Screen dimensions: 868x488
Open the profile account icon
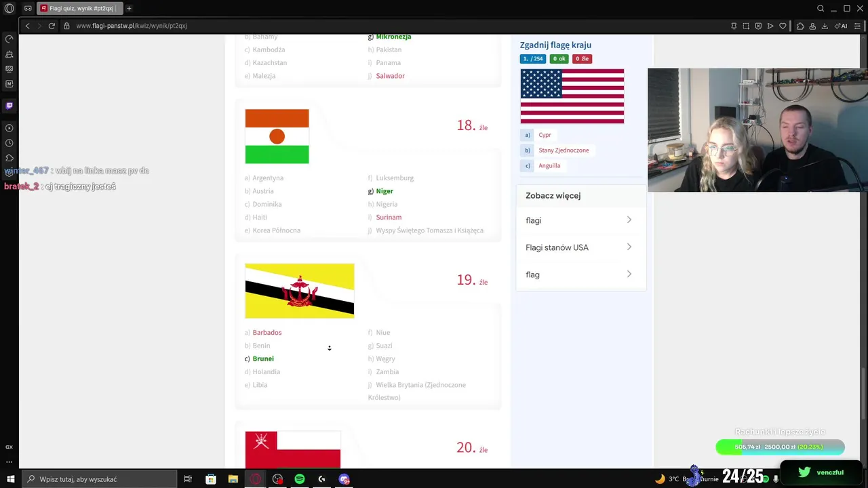812,26
